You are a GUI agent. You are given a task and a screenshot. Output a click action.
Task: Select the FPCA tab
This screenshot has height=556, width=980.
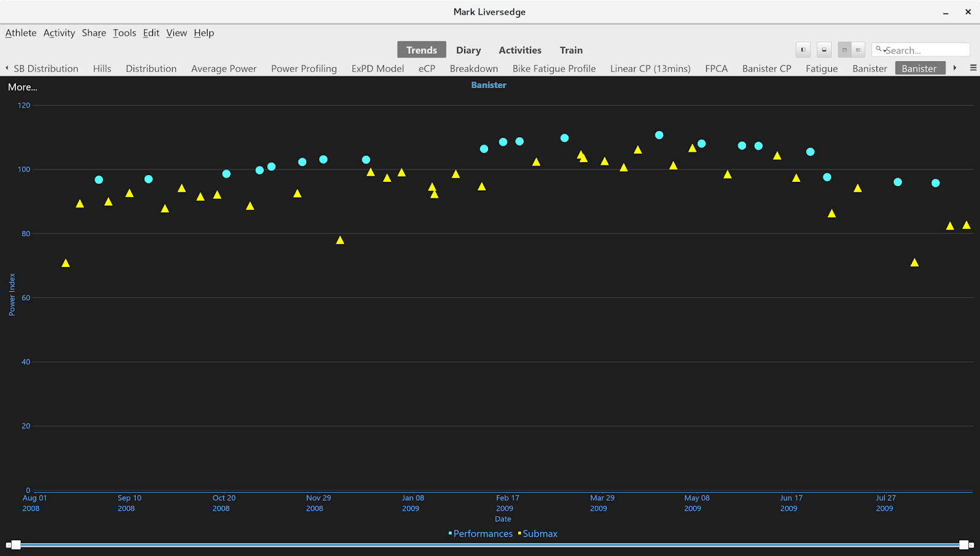coord(717,69)
